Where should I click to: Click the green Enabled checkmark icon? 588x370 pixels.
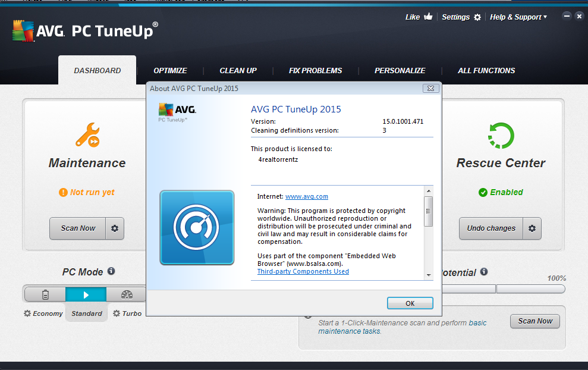[x=483, y=193]
